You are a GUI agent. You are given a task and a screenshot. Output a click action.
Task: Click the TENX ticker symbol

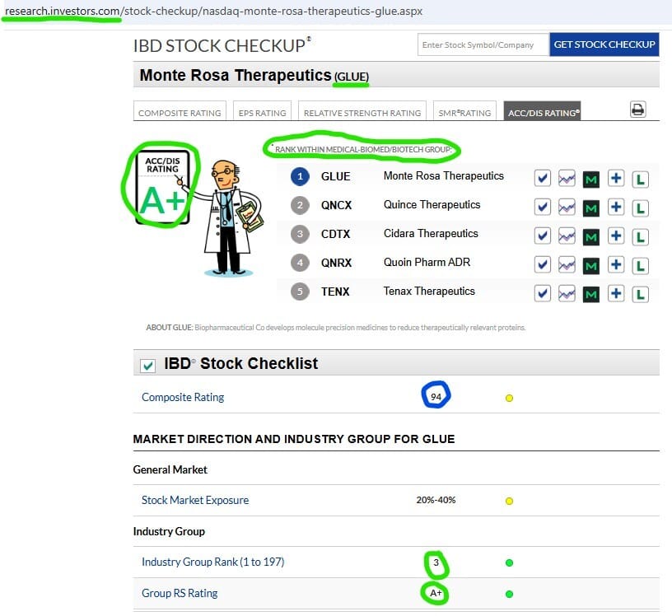(x=335, y=292)
